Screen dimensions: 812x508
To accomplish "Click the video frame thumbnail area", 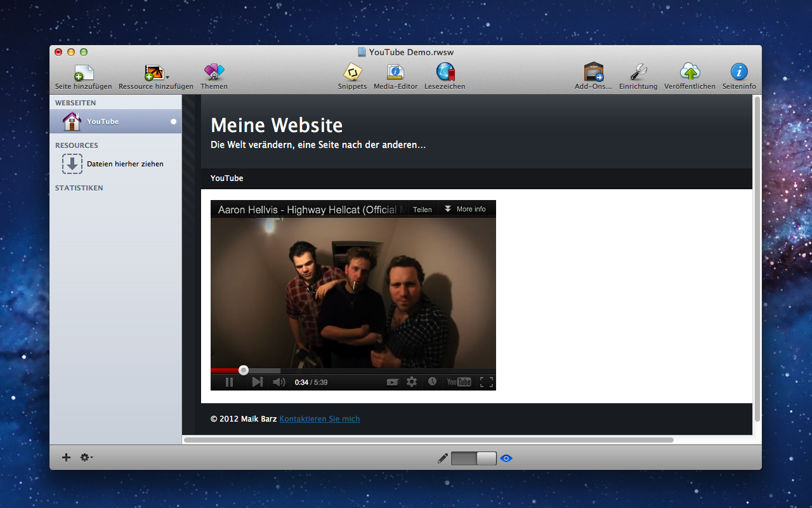I will pyautogui.click(x=353, y=292).
